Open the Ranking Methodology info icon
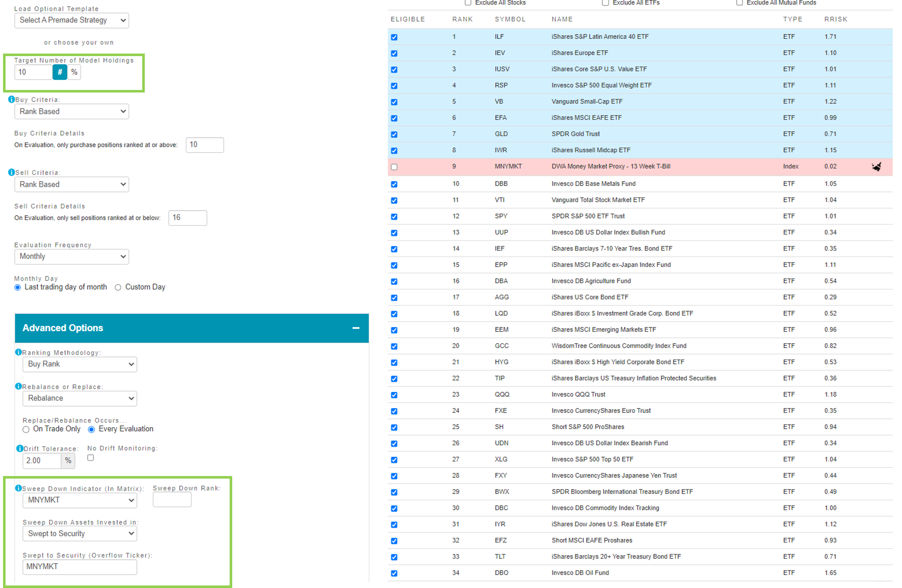The width and height of the screenshot is (902, 588). tap(18, 352)
